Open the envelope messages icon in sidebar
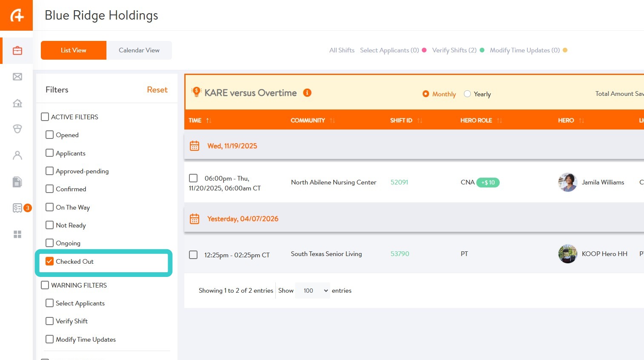This screenshot has width=644, height=360. coord(17,77)
